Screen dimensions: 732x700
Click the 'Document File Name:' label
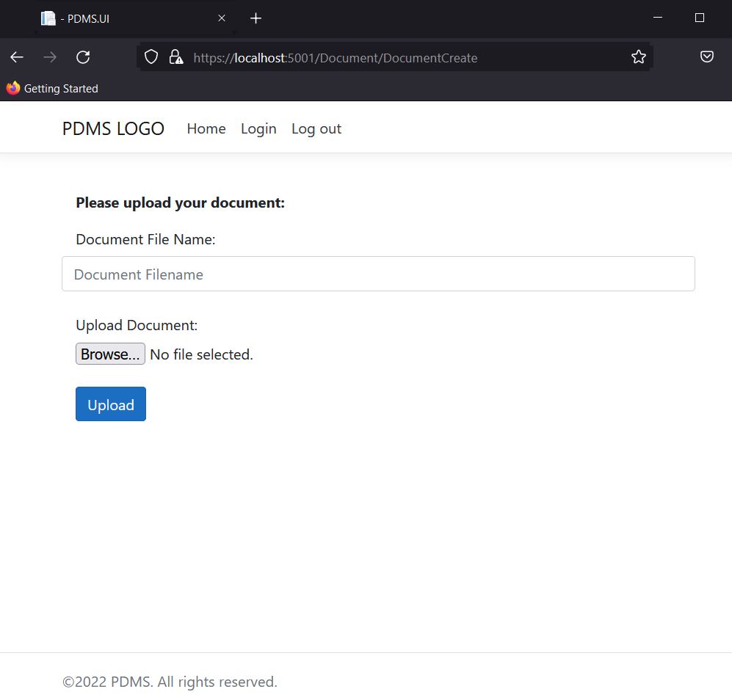pos(145,239)
